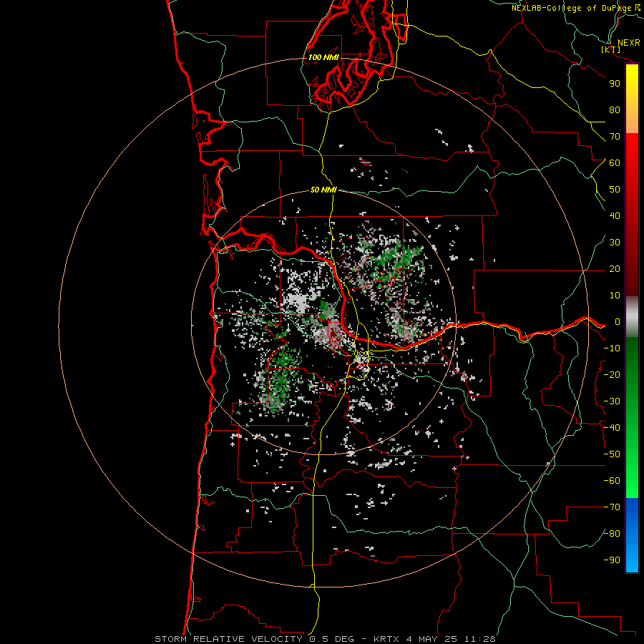
Task: Click the "-90" scale value
Action: click(612, 560)
